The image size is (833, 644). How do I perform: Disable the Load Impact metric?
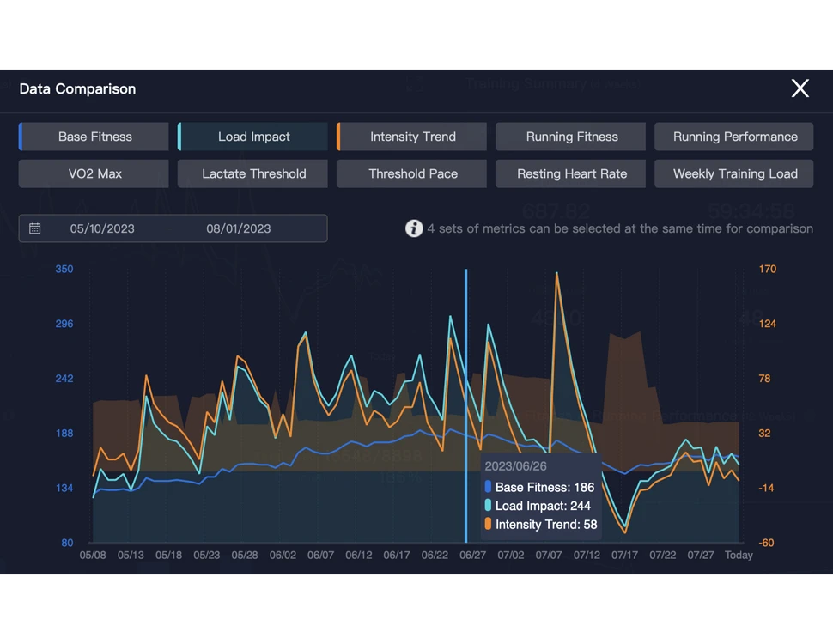253,137
